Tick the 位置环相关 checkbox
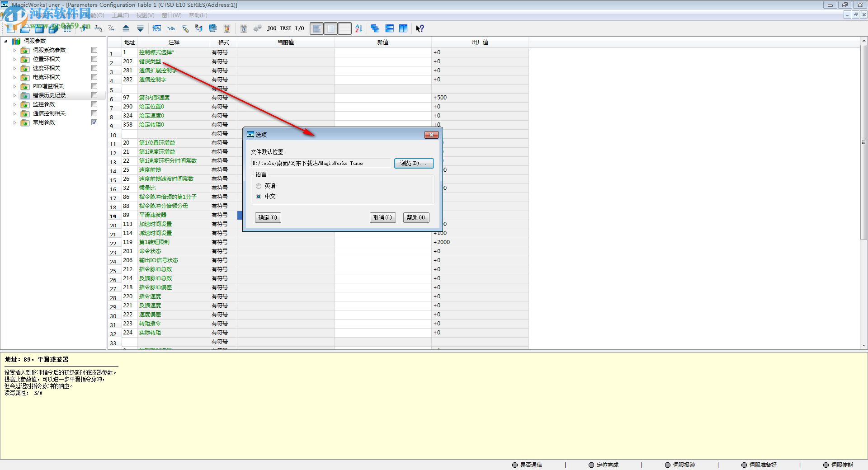The image size is (868, 470). point(94,59)
